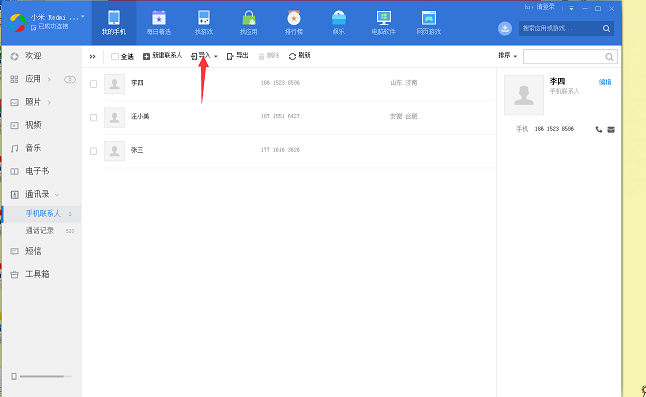
Task: Click the message envelope icon in contact details
Action: 611,129
